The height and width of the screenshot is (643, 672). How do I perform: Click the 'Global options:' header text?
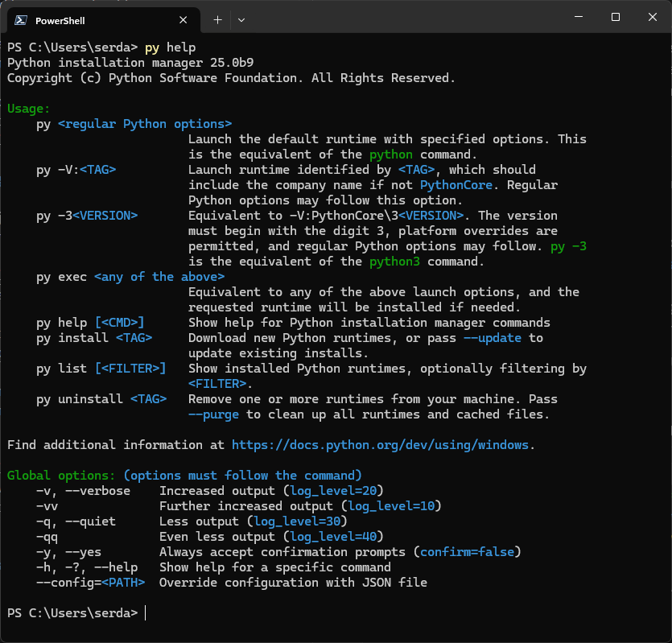click(61, 475)
